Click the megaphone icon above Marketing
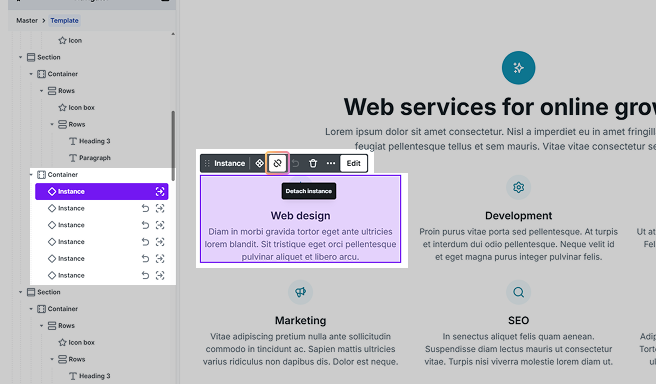Image resolution: width=656 pixels, height=384 pixels. [300, 292]
